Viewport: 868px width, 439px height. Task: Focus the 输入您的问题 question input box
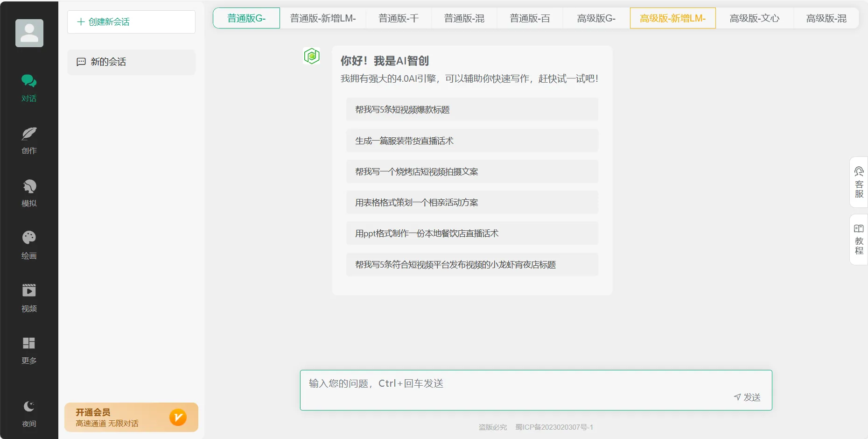pos(536,390)
